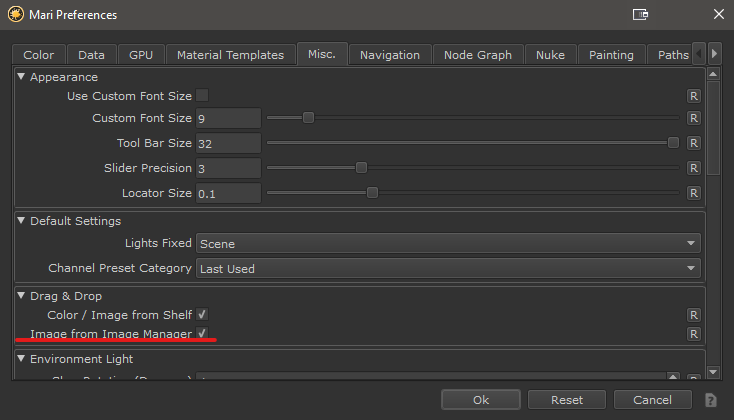Toggle Image from Image Manager checkbox
The width and height of the screenshot is (734, 420).
coord(202,333)
